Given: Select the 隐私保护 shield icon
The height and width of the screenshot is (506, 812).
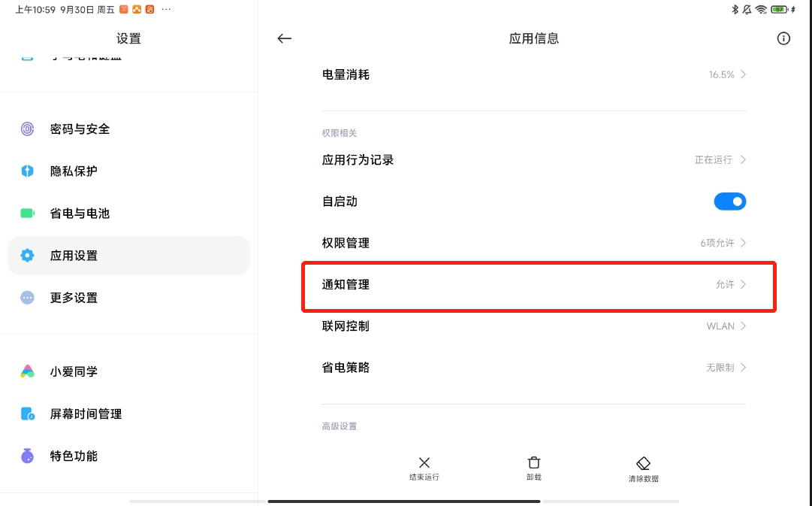Looking at the screenshot, I should [28, 171].
